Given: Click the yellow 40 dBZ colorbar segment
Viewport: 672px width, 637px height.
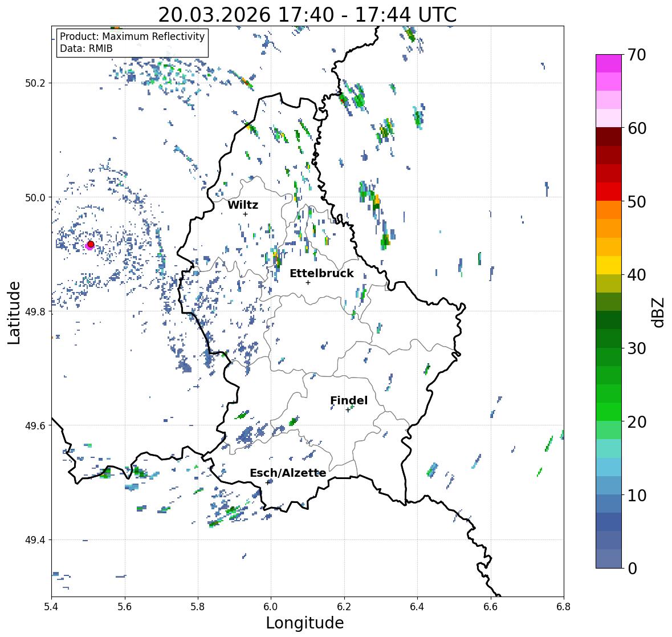Looking at the screenshot, I should (x=609, y=265).
